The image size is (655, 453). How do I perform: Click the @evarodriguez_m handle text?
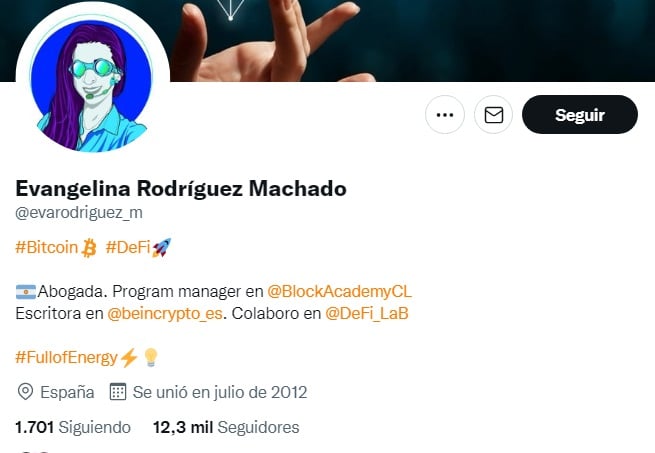click(x=79, y=213)
